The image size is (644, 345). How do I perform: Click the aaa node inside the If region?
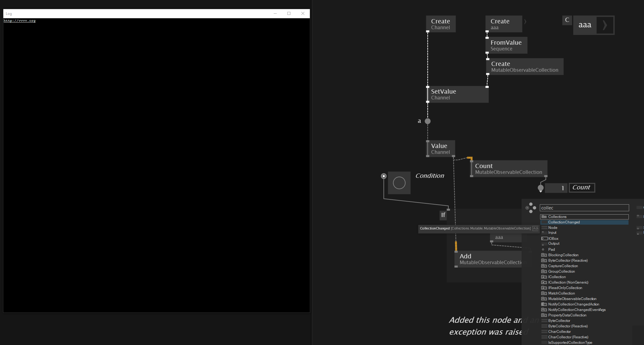[506, 237]
